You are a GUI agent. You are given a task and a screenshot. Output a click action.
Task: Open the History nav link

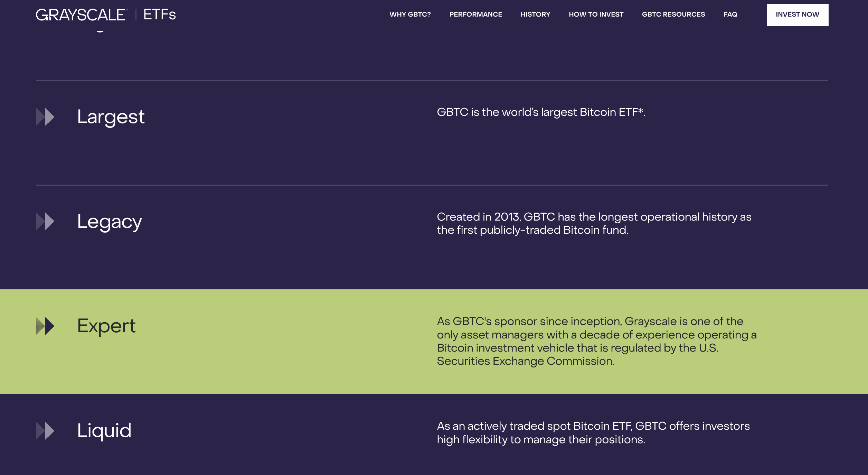tap(535, 15)
